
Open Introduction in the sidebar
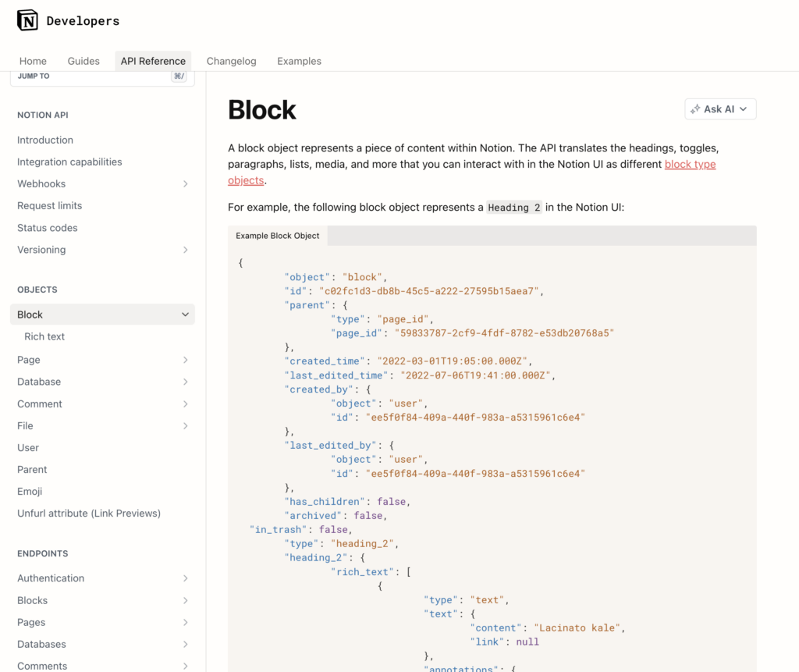click(45, 140)
